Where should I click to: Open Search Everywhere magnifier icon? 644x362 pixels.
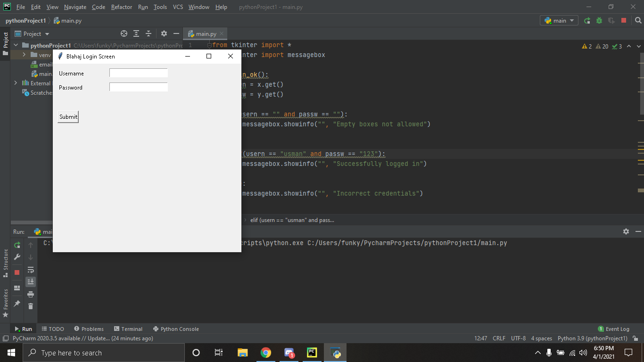[638, 21]
